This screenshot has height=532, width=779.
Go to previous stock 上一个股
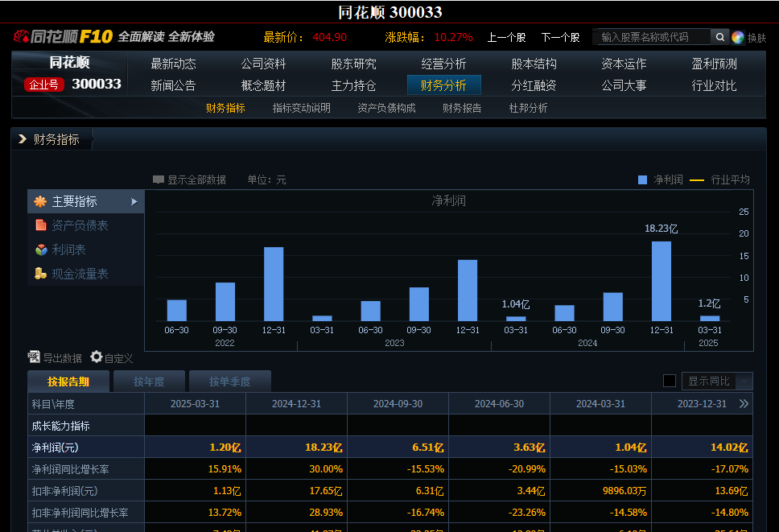506,37
